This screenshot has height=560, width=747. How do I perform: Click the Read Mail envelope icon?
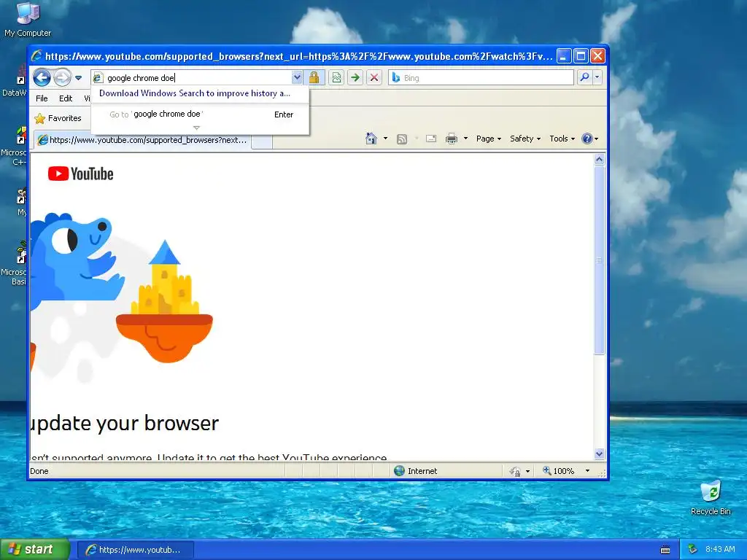coord(431,139)
